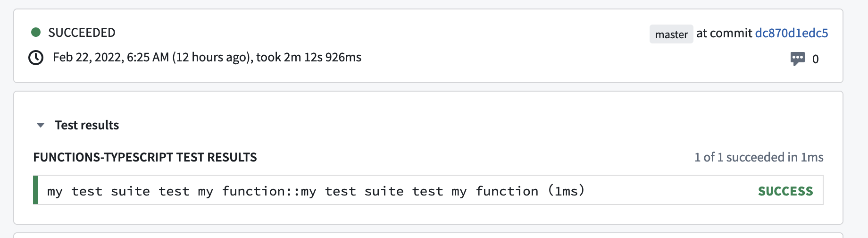
Task: Click the master branch tag
Action: coord(671,34)
